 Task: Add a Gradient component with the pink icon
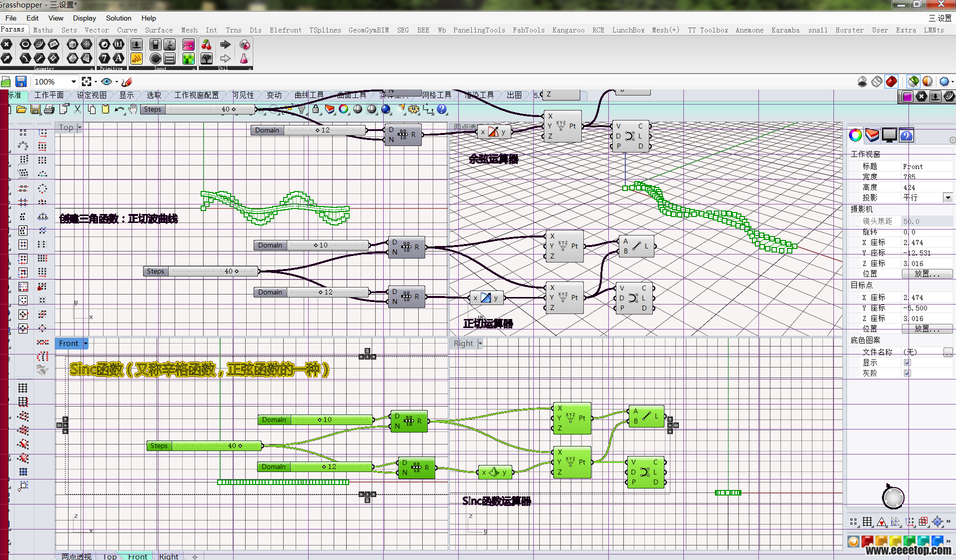pyautogui.click(x=189, y=44)
